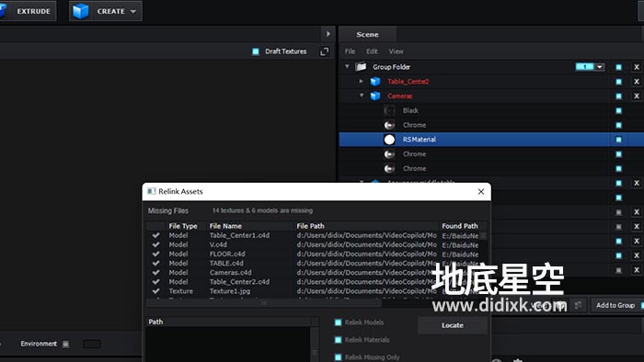The height and width of the screenshot is (362, 644).
Task: Click inside the Path list area
Action: (x=229, y=344)
